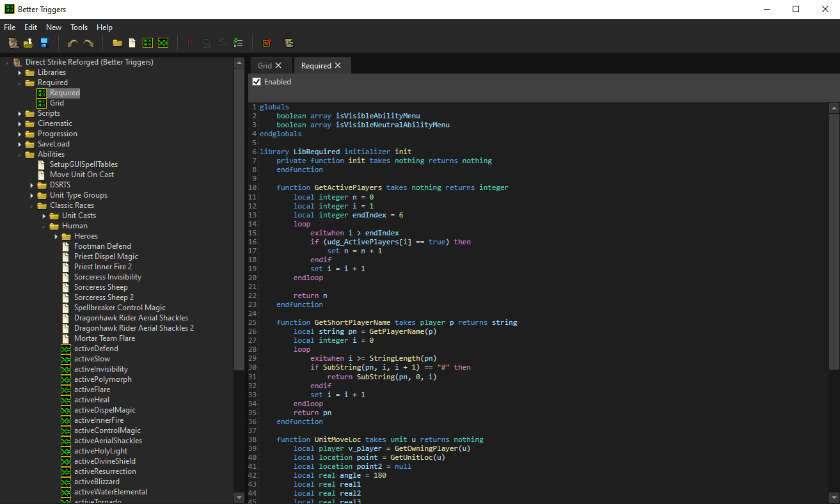The image size is (840, 504).
Task: Expand the Scripts folder arrow
Action: tap(20, 113)
